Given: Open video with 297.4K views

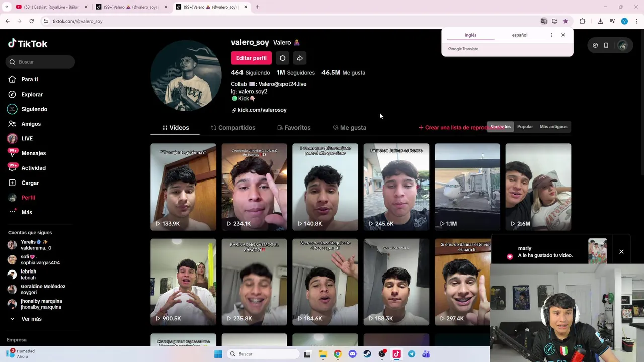Looking at the screenshot, I should click(462, 282).
